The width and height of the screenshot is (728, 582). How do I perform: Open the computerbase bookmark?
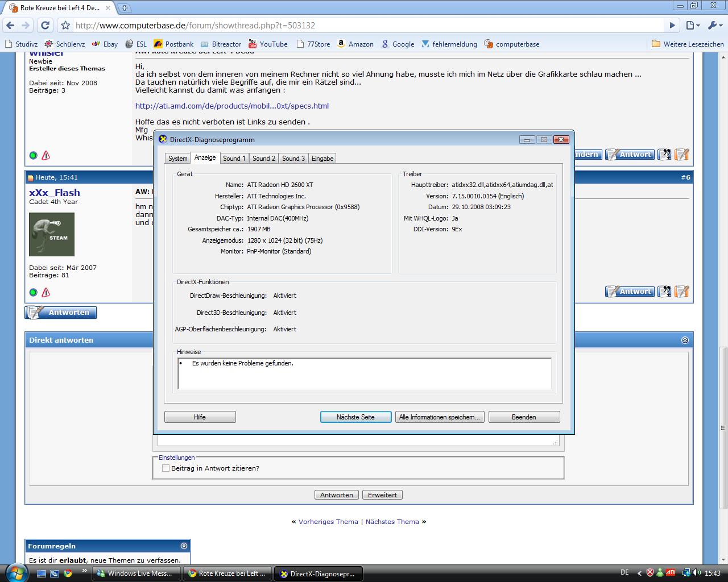tap(511, 44)
